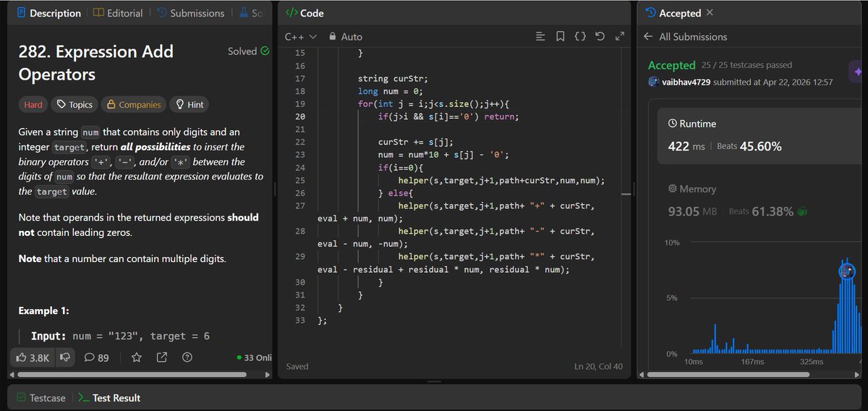Viewport: 868px width, 411px height.
Task: Star the problem as favorite
Action: click(137, 357)
